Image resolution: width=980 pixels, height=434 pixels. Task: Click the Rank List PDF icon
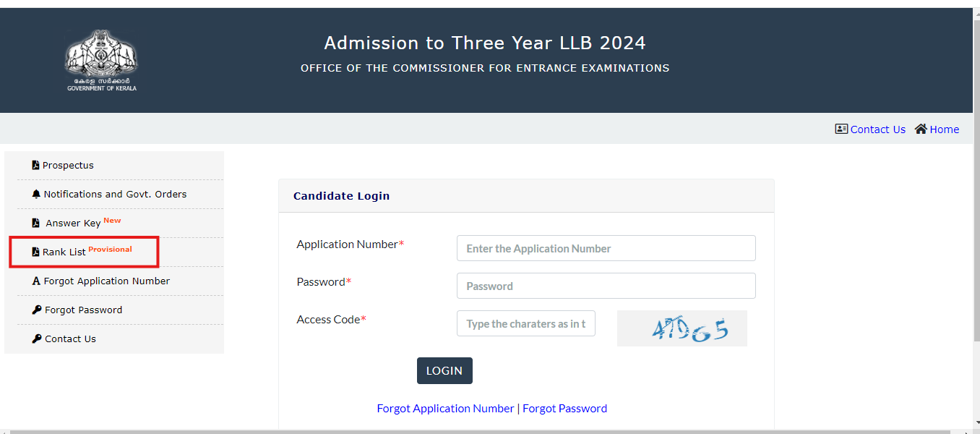(x=35, y=252)
